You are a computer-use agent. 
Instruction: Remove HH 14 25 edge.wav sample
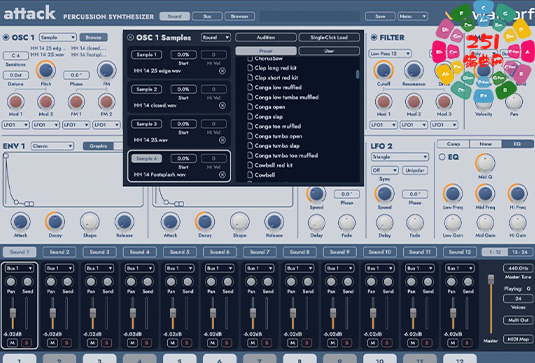(x=222, y=71)
